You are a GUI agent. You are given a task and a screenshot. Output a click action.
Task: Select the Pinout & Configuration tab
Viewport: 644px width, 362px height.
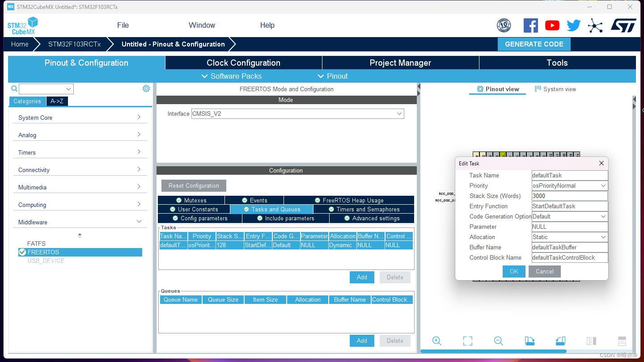click(x=86, y=63)
